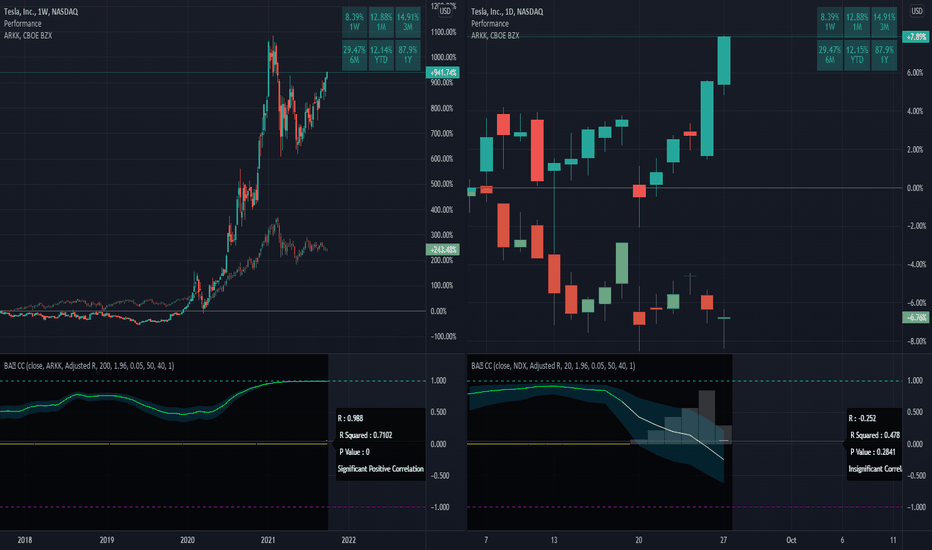Click the 2019 label on the time axis
The width and height of the screenshot is (932, 550).
point(107,540)
